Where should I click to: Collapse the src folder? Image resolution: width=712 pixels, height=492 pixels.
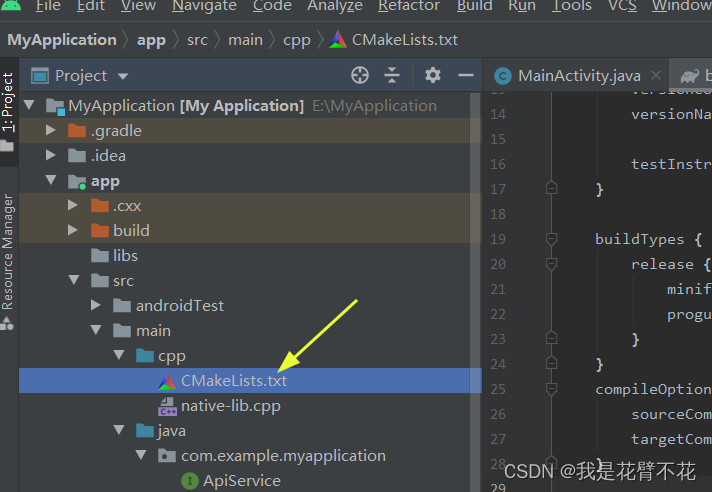point(74,280)
